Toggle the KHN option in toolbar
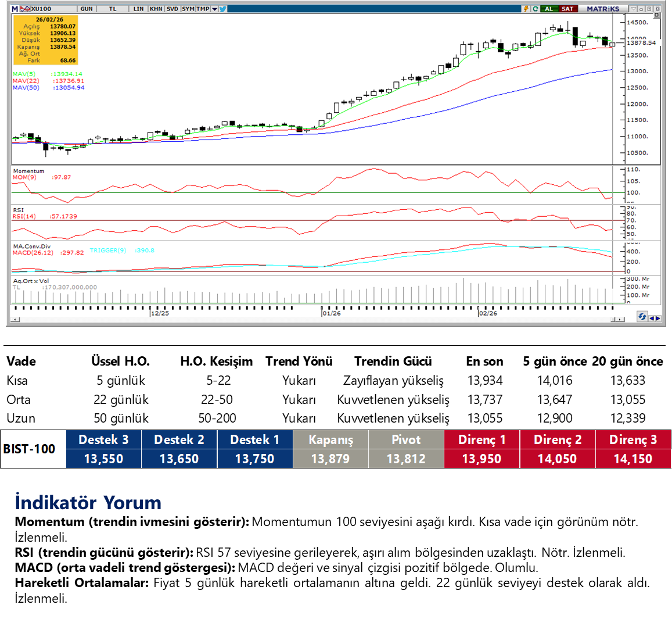Screen dimensions: 672x626 pyautogui.click(x=156, y=9)
